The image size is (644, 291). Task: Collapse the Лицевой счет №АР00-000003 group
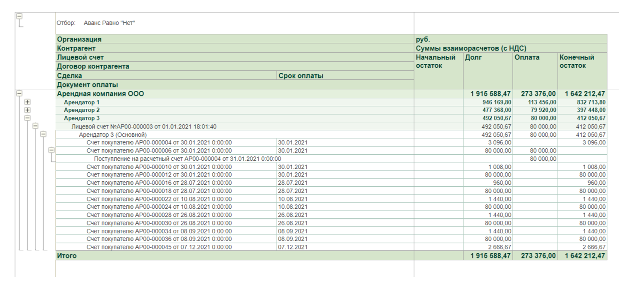[x=36, y=126]
